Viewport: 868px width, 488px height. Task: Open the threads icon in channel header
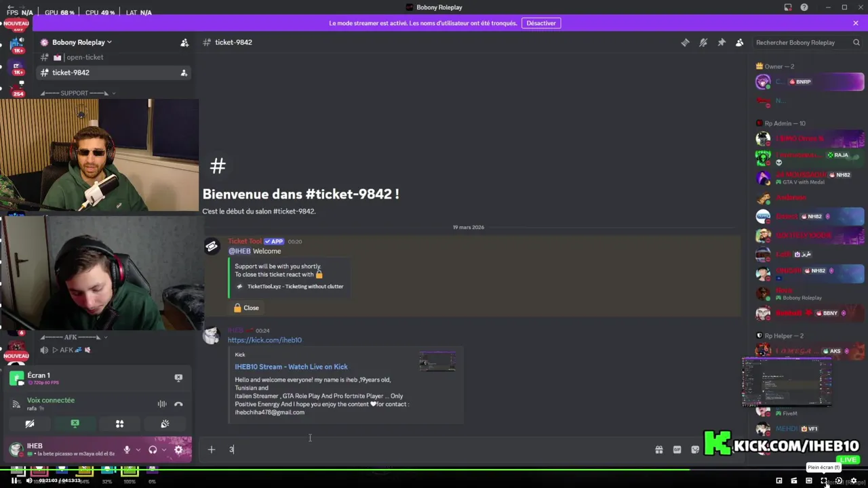coord(685,42)
